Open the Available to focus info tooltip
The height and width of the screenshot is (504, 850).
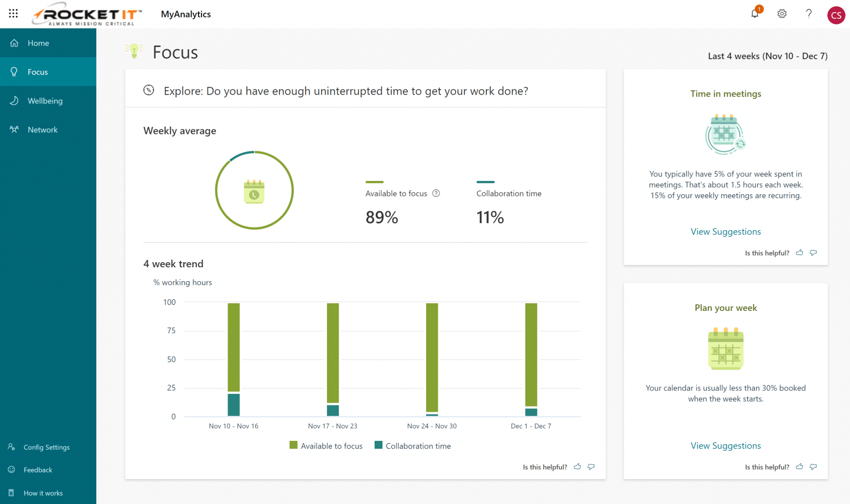click(436, 193)
